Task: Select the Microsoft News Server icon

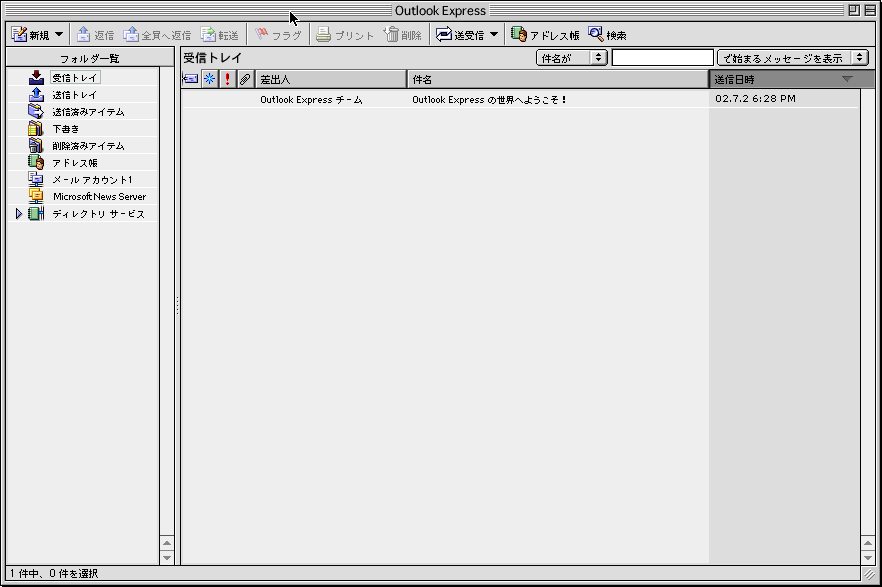Action: coord(36,196)
